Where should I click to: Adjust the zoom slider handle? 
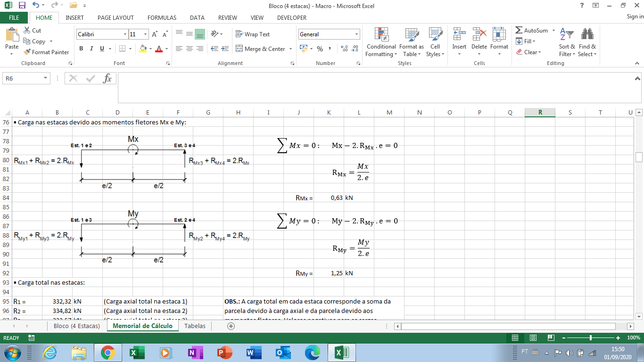591,337
